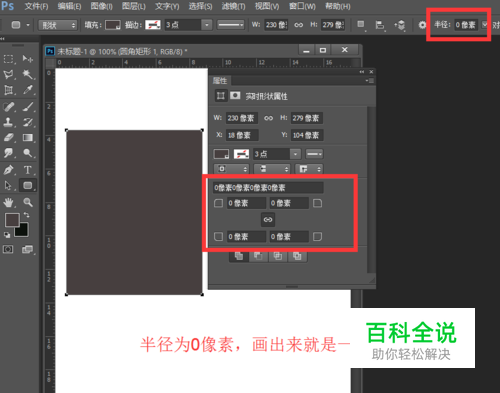
Task: Select the Clone Stamp tool
Action: coord(8,122)
